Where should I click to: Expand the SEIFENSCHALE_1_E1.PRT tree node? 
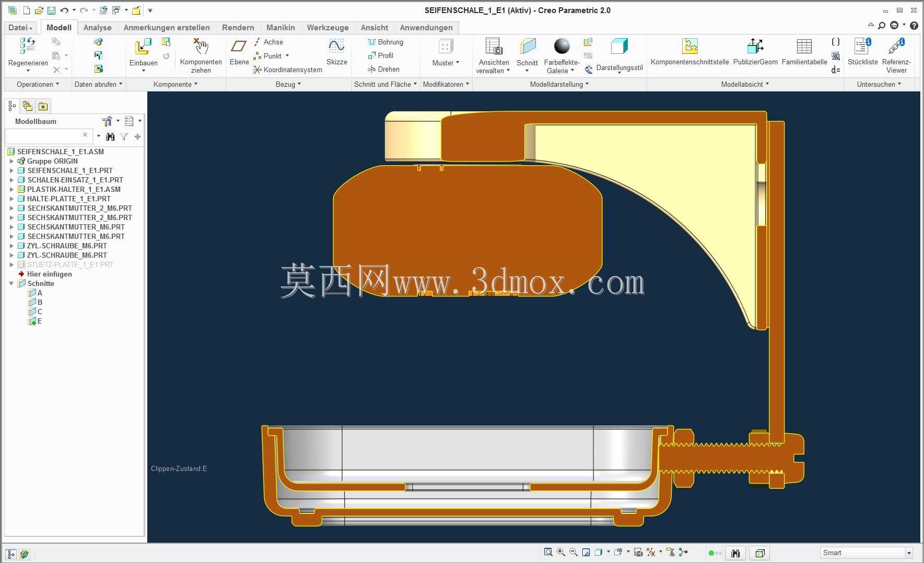coord(11,170)
